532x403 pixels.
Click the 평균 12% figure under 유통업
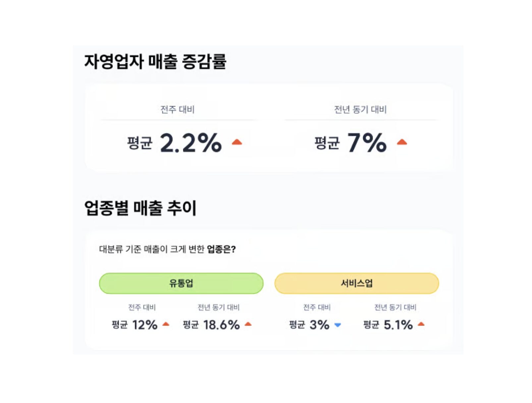coord(134,324)
